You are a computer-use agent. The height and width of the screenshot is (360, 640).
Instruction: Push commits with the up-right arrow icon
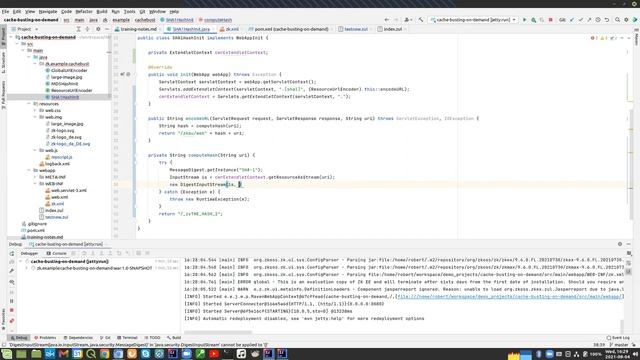point(589,20)
